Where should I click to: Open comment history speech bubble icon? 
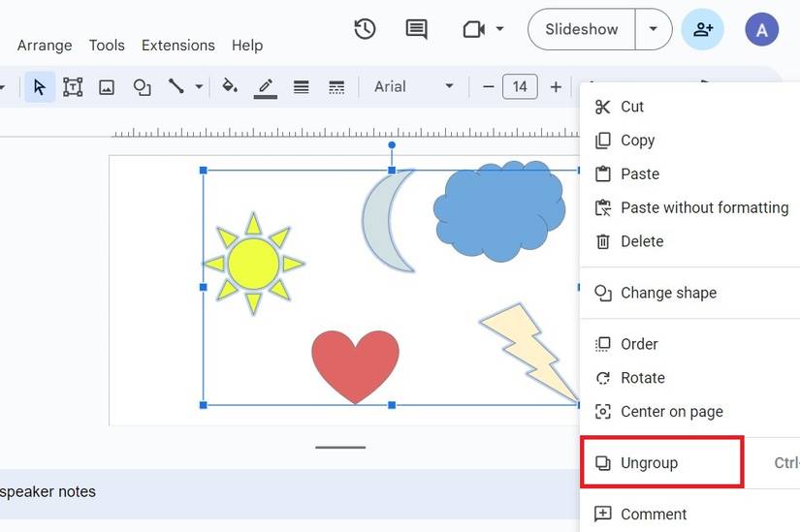point(416,29)
